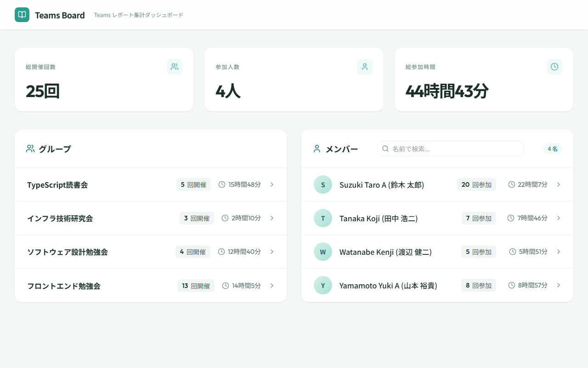Image resolution: width=588 pixels, height=368 pixels.
Task: Click the Teams Board title text
Action: click(60, 15)
